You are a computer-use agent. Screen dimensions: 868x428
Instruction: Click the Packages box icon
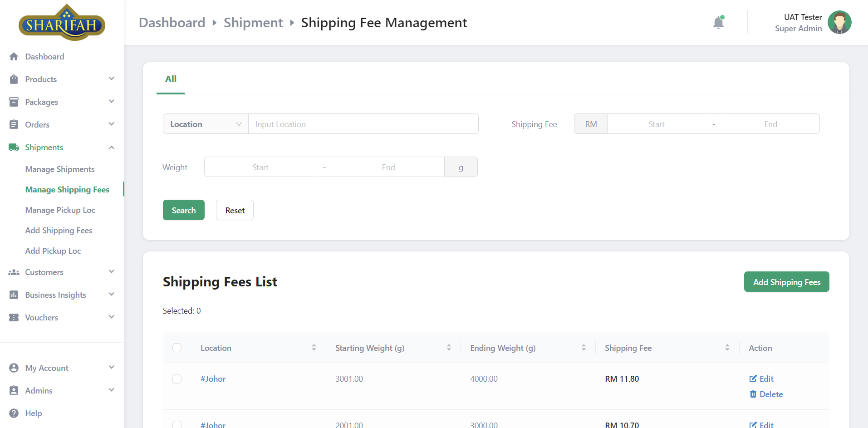(x=14, y=102)
